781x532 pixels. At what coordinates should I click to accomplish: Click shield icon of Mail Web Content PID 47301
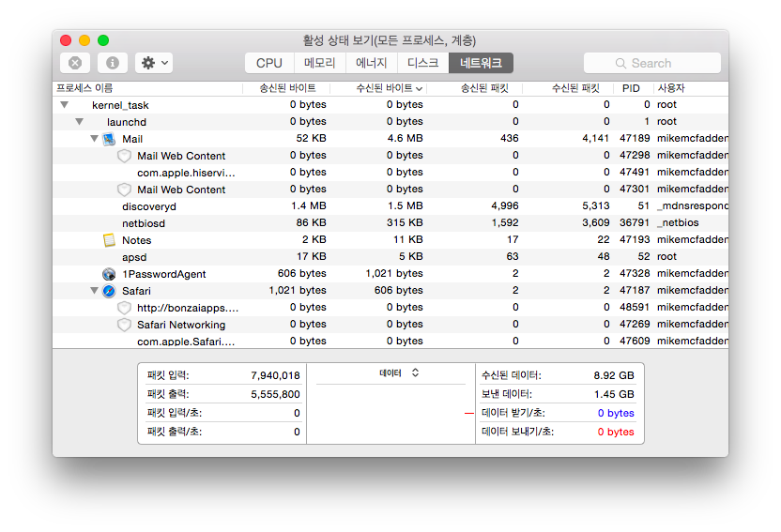(124, 190)
